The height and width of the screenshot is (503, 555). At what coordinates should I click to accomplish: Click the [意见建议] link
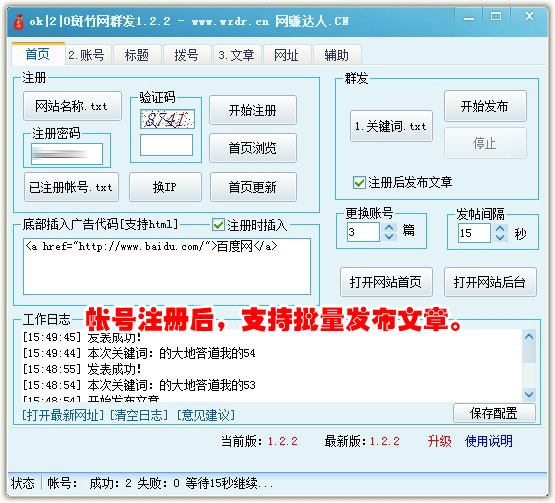click(x=206, y=415)
